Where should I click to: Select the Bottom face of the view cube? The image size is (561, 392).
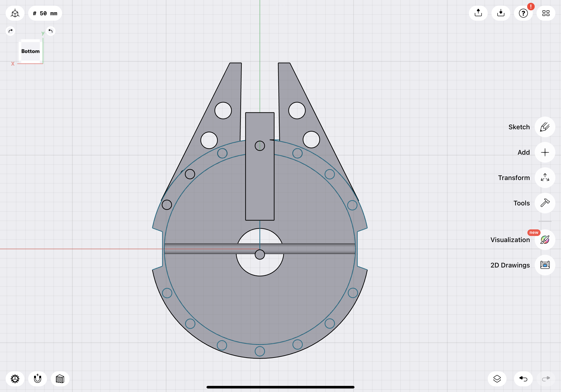30,51
